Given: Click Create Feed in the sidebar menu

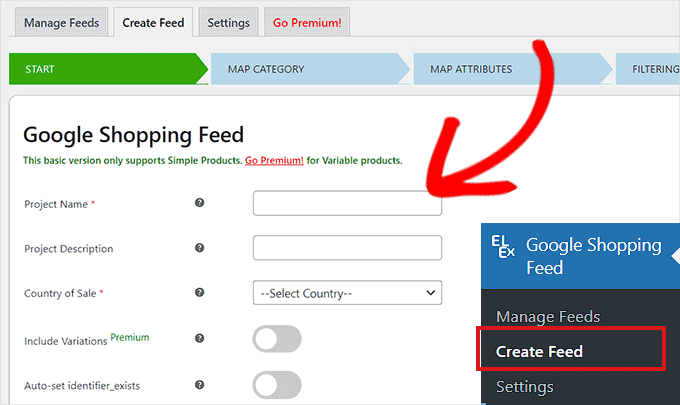Looking at the screenshot, I should pos(540,351).
